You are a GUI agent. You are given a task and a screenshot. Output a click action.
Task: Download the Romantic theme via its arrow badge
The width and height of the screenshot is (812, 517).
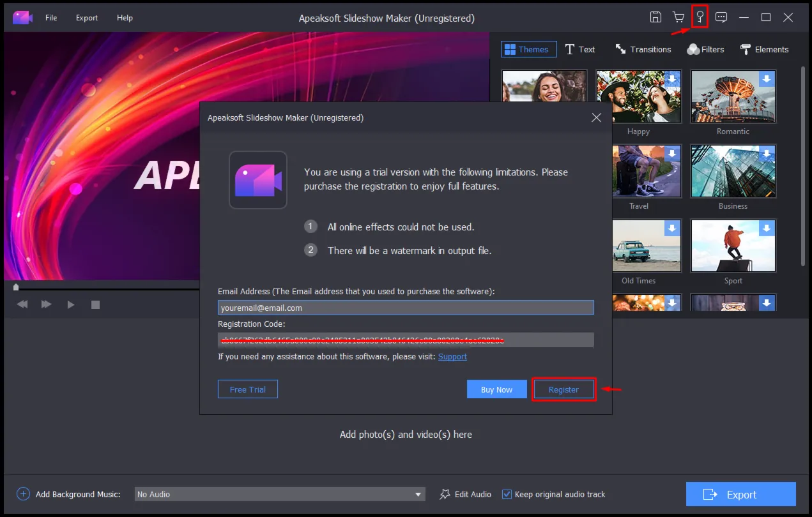(767, 79)
